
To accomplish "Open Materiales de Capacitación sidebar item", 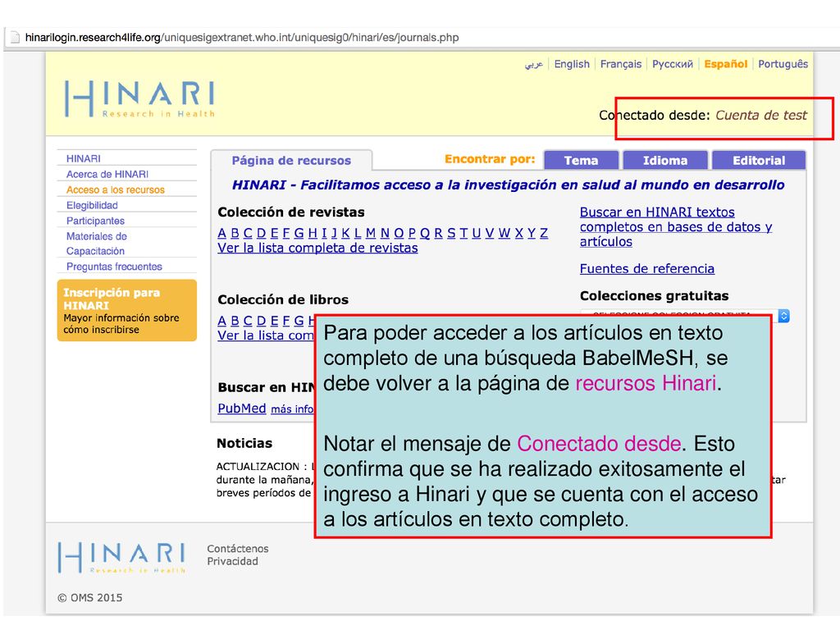I will (x=97, y=244).
